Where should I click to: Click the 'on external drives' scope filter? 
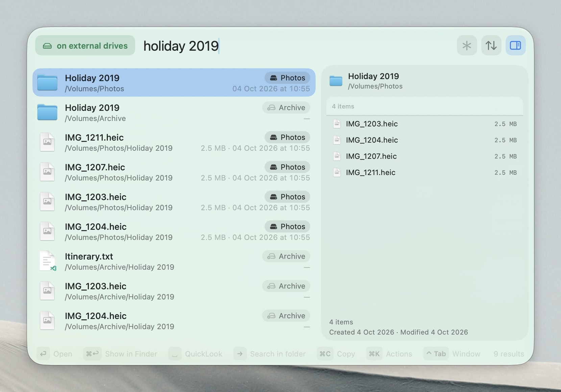point(85,46)
